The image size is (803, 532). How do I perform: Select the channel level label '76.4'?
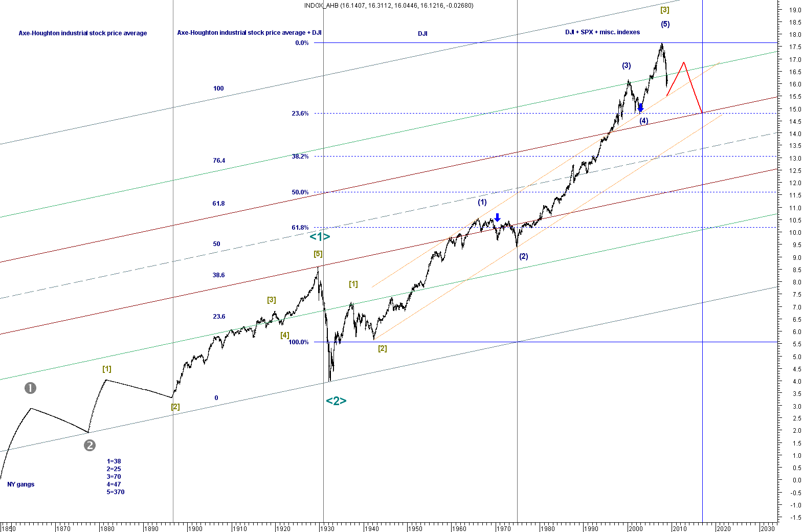[x=219, y=161]
